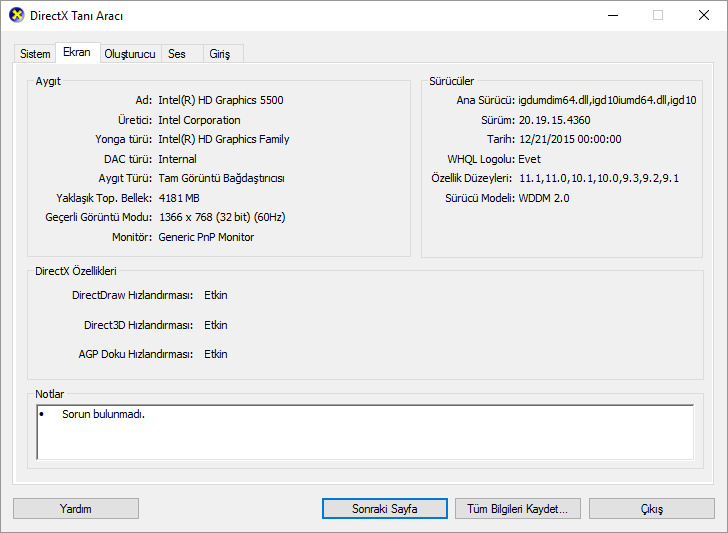Click the Geçerli Görüntü Modu label
Viewport: 728px width, 533px height.
point(98,217)
